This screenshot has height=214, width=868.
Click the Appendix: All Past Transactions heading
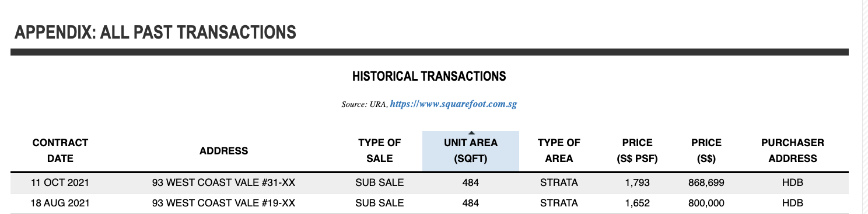155,32
